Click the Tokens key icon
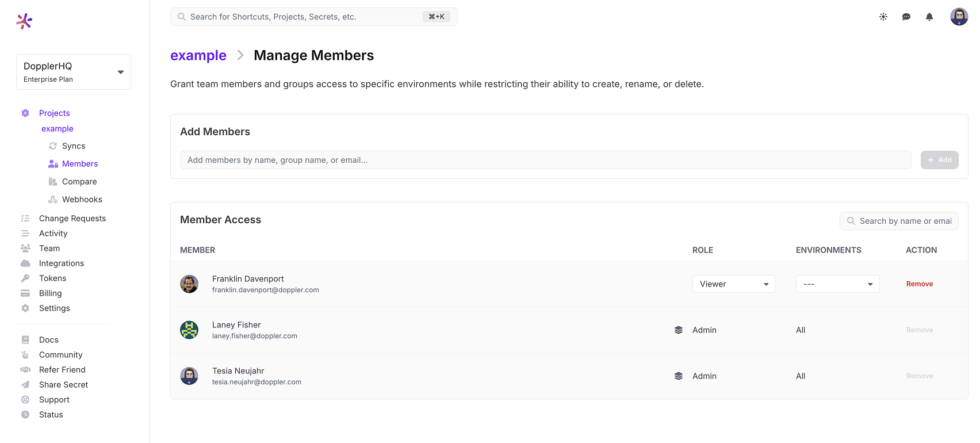980x443 pixels. (25, 278)
